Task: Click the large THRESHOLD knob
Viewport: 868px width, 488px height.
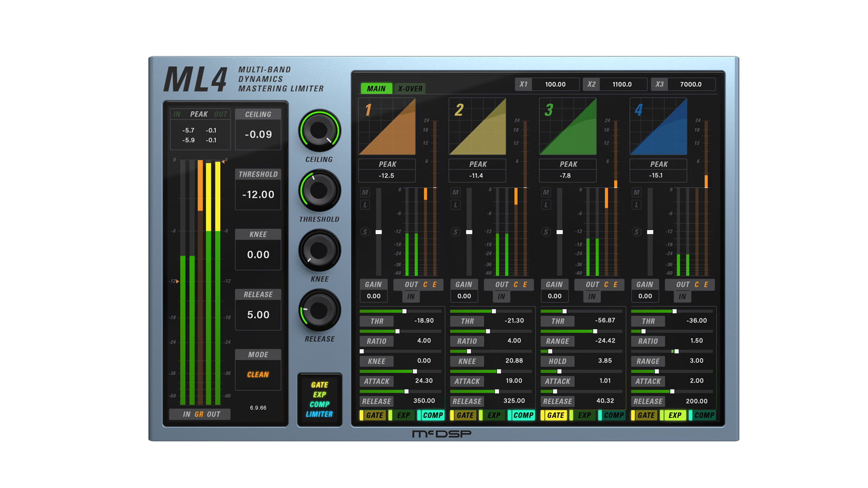Action: pyautogui.click(x=319, y=190)
